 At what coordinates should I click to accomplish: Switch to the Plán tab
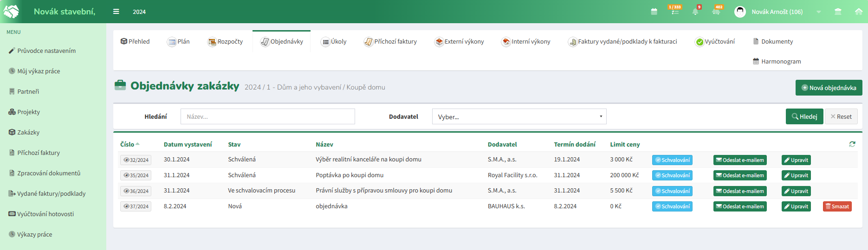[x=178, y=41]
